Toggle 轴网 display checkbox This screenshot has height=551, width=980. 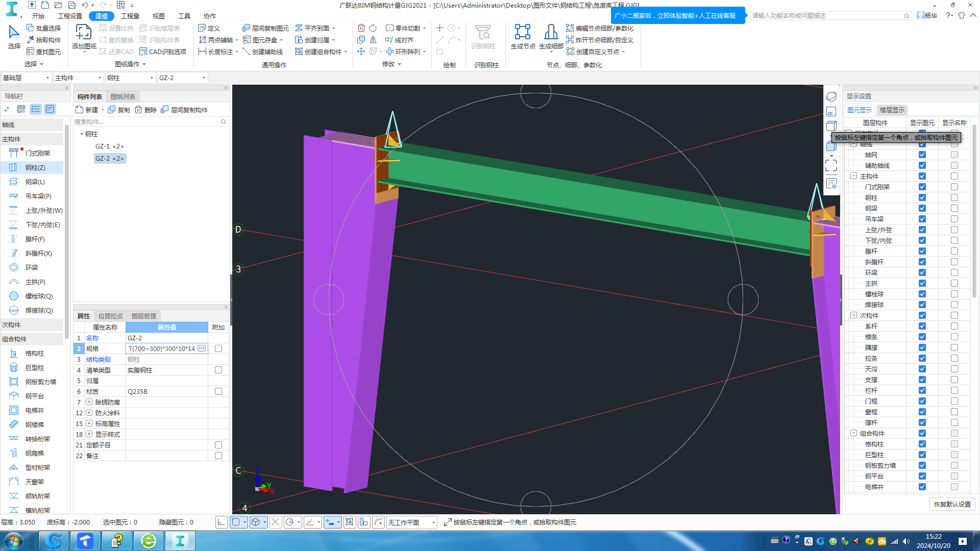pos(922,155)
